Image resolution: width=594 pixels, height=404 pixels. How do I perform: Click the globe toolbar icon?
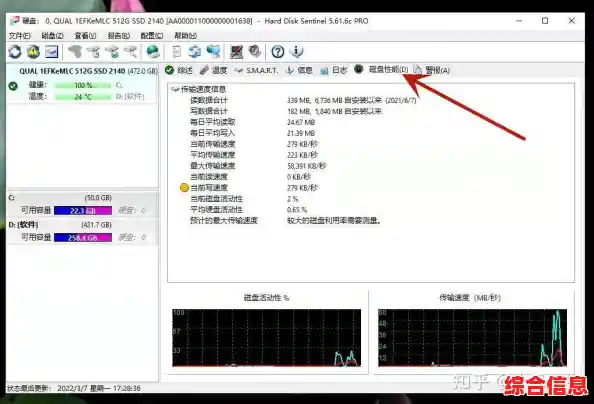pyautogui.click(x=153, y=52)
